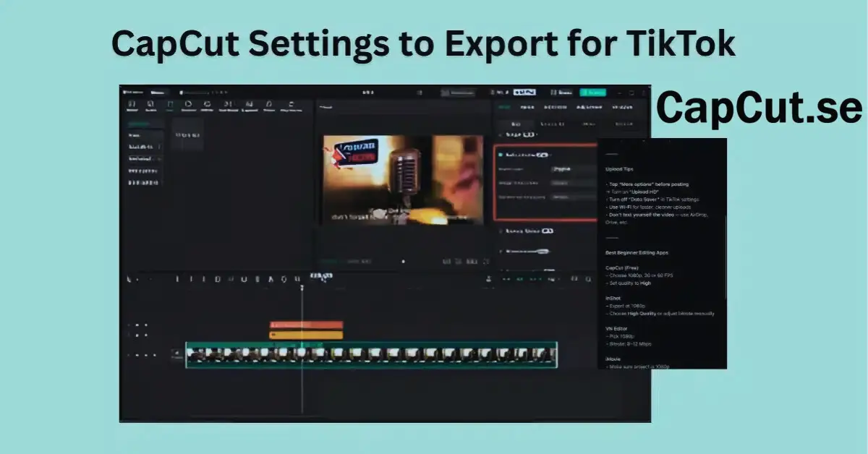Add the default text preset thumbnail
Viewport: 868px width, 454px height.
click(187, 134)
